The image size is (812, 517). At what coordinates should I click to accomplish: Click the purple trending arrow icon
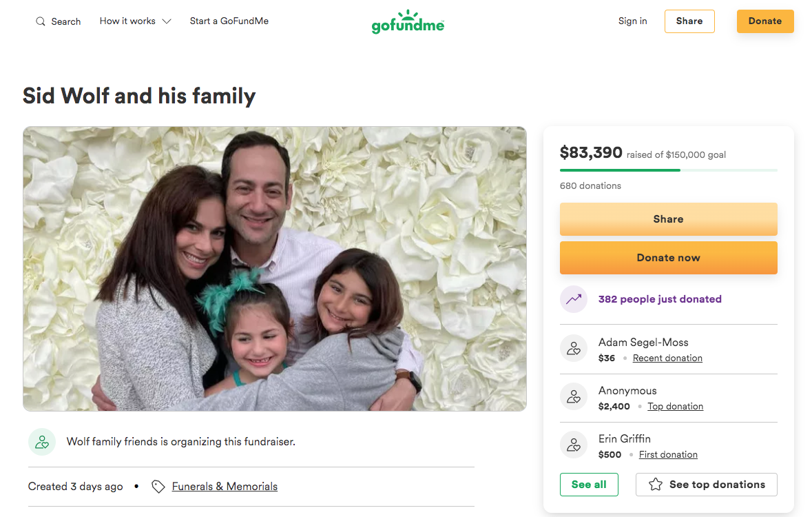[574, 299]
